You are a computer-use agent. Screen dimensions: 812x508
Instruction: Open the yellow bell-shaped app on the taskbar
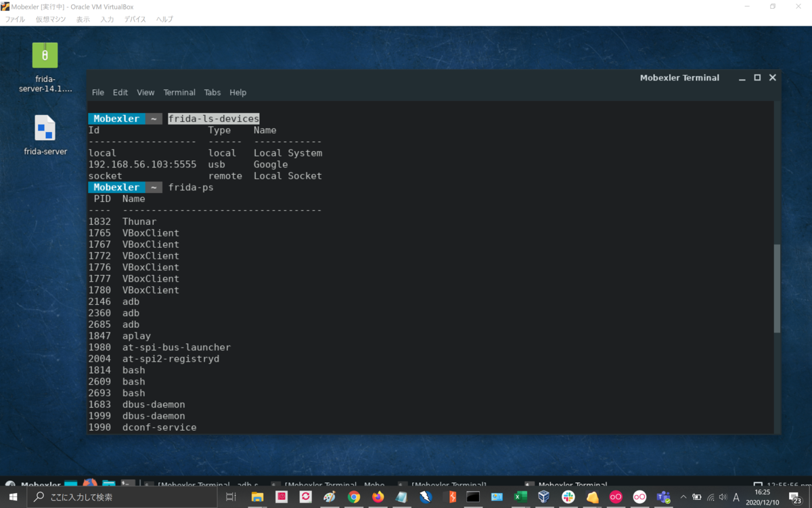[593, 497]
